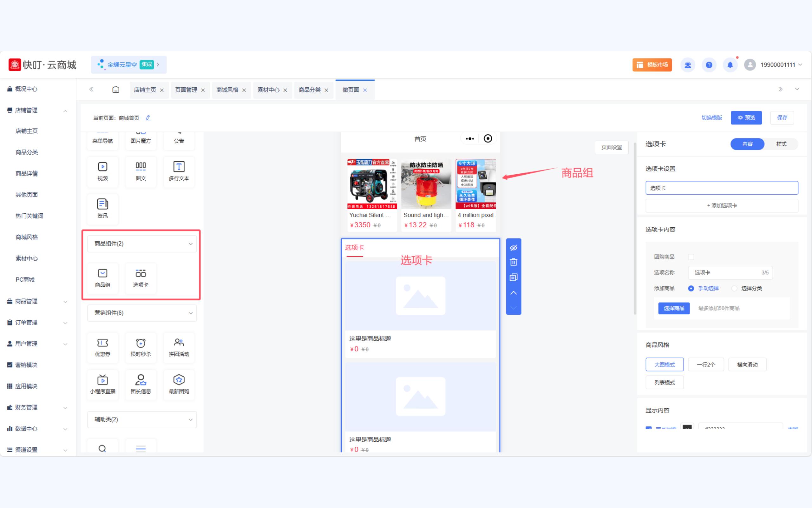The width and height of the screenshot is (812, 508).
Task: Move the selected component up
Action: click(514, 293)
